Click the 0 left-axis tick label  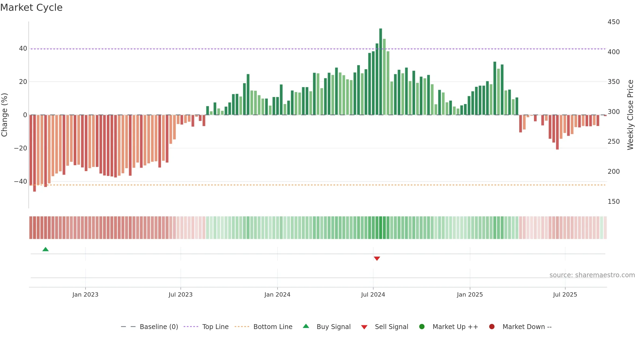click(25, 115)
